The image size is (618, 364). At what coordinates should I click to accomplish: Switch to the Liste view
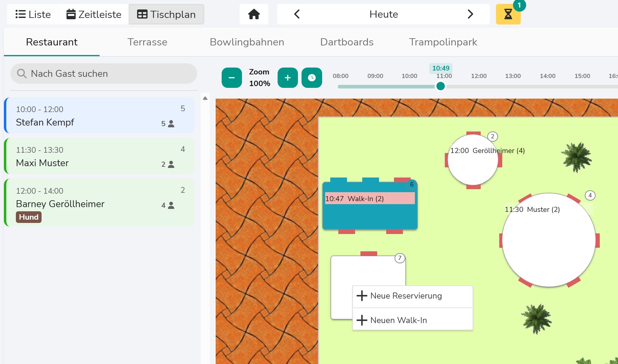point(33,14)
